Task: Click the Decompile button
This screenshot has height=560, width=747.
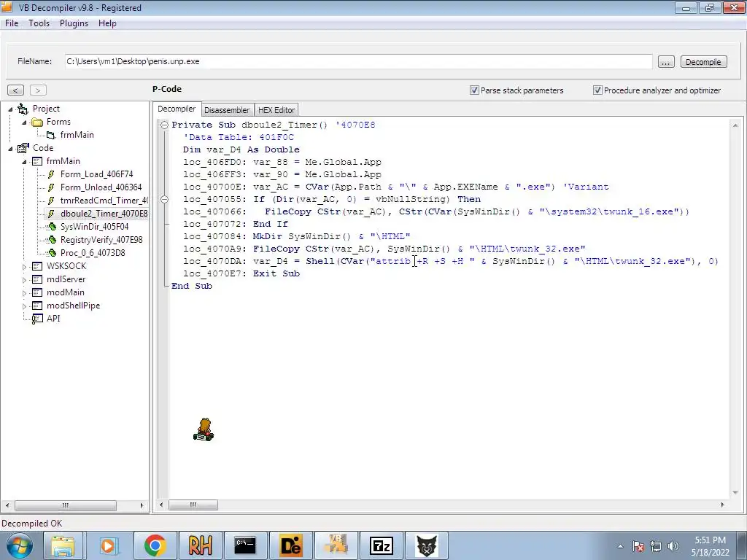Action: [x=703, y=62]
